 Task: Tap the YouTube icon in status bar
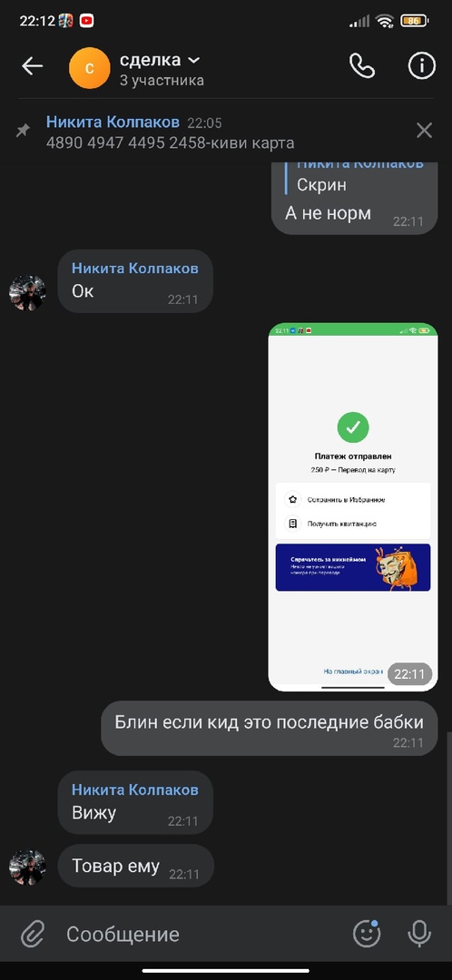[x=86, y=21]
